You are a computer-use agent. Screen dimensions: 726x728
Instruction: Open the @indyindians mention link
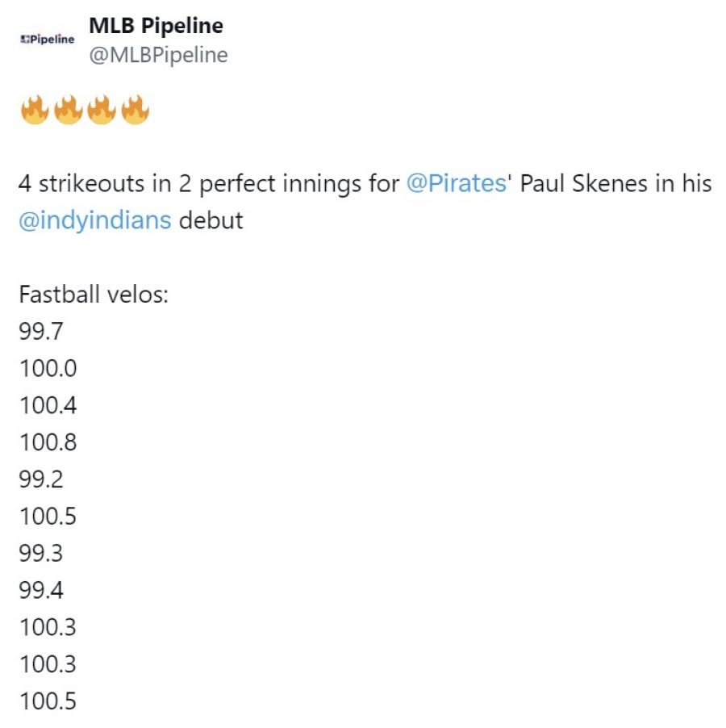click(94, 220)
